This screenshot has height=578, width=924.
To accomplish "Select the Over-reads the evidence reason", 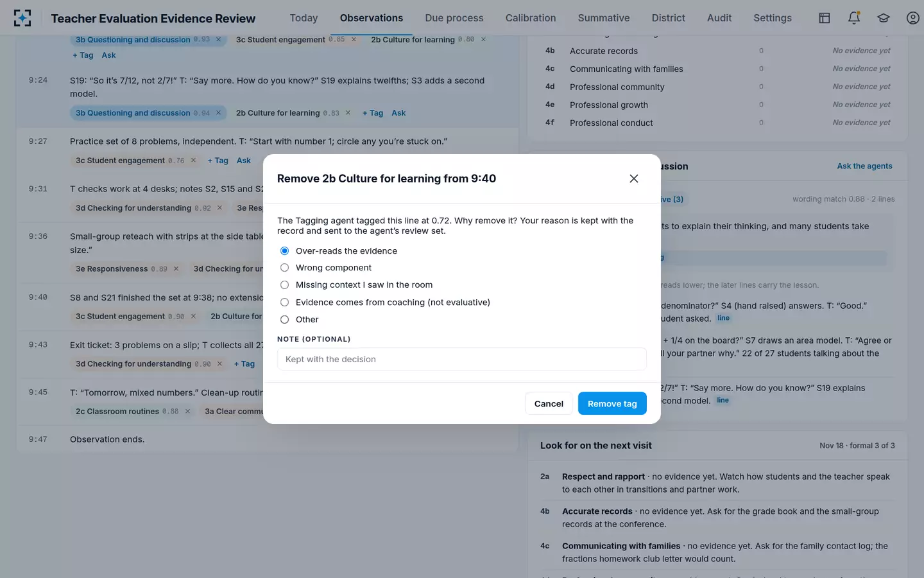I will (284, 250).
